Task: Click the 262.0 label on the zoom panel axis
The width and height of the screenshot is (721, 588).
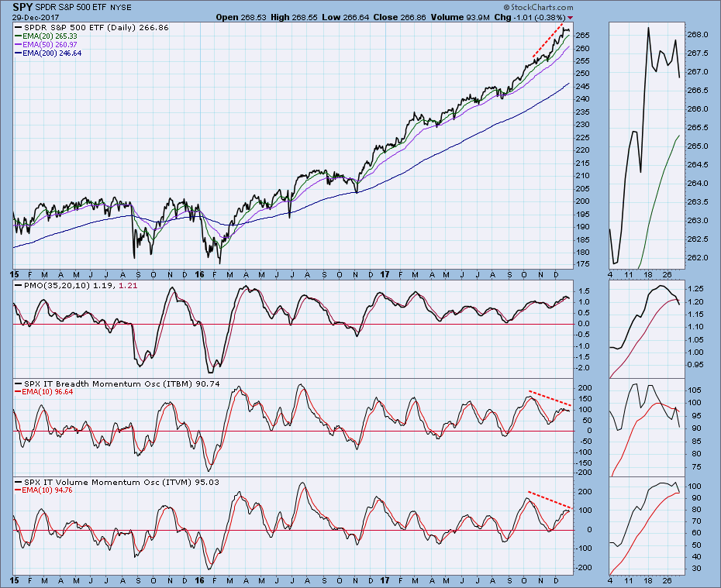Action: coord(699,258)
